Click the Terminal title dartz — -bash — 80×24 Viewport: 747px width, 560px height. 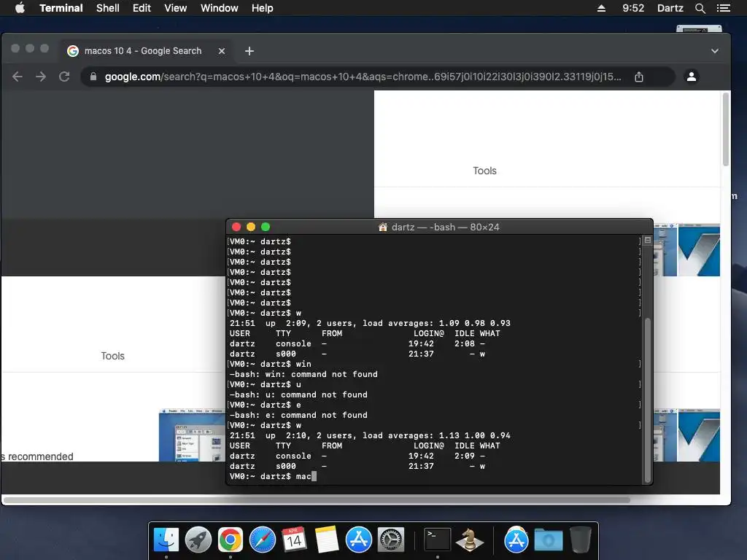point(445,227)
